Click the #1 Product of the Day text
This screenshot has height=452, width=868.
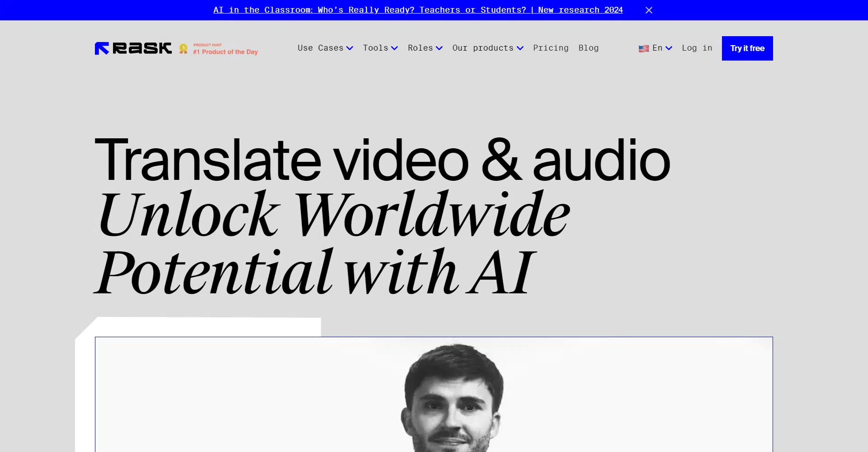pyautogui.click(x=225, y=52)
